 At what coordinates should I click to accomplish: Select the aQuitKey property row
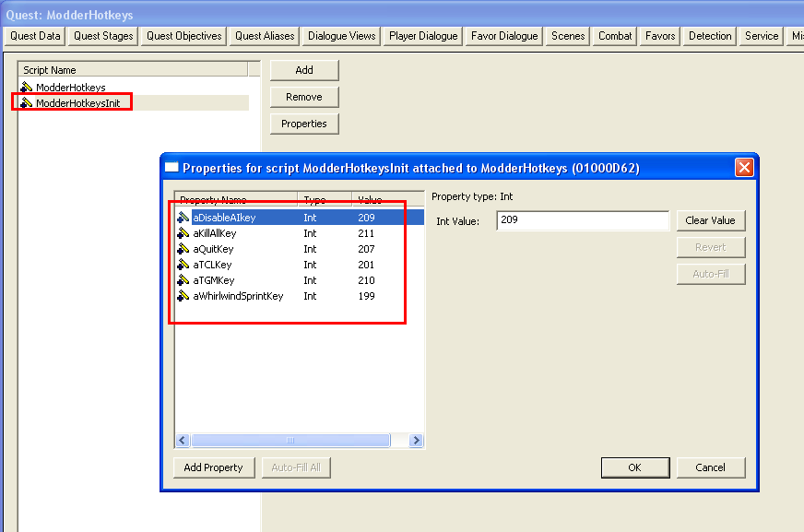point(300,249)
